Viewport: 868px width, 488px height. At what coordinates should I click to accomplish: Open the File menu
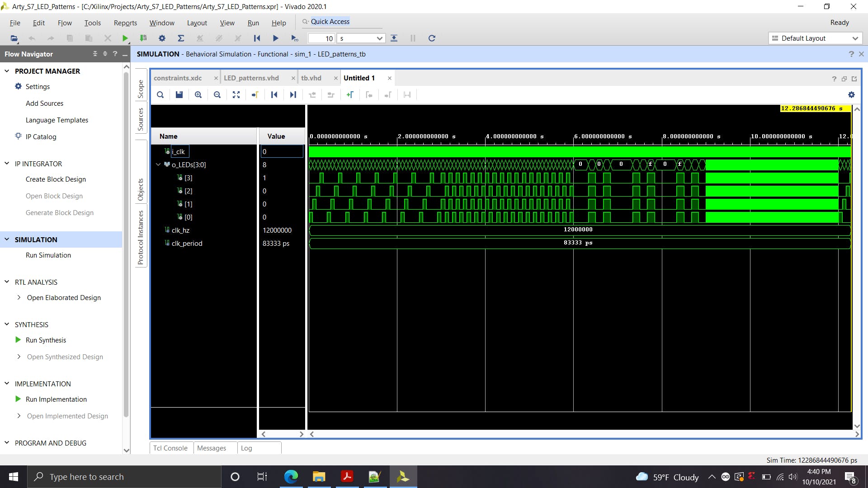click(15, 23)
